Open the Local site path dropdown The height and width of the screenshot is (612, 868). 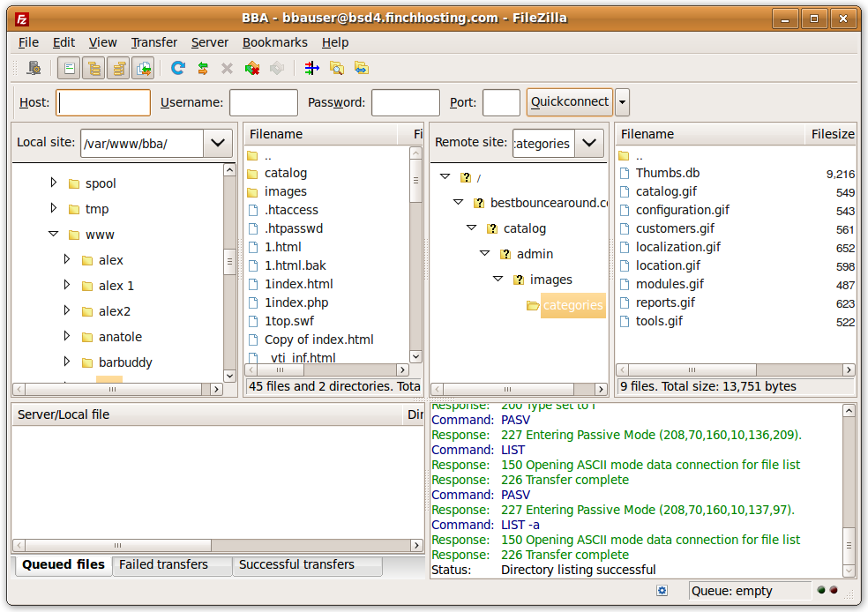click(x=218, y=143)
